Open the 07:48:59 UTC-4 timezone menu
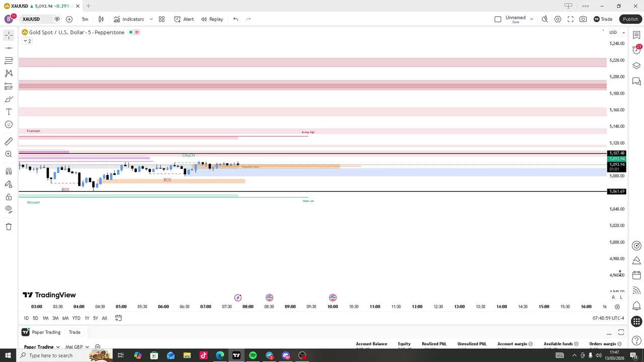 tap(608, 318)
